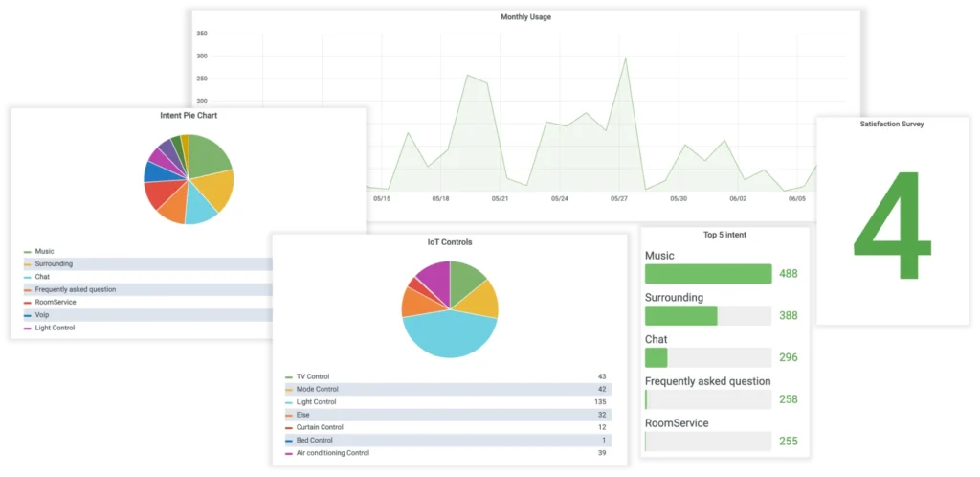980x477 pixels.
Task: Click the Top 5 intent panel title
Action: 724,235
